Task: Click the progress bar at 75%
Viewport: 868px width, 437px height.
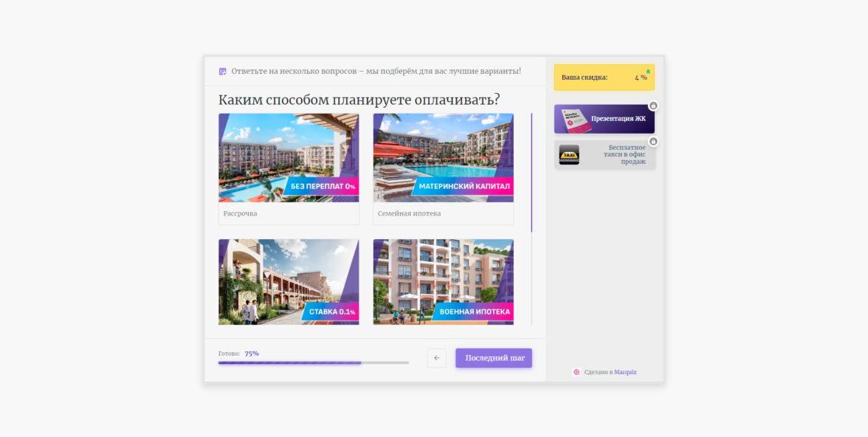Action: (x=313, y=362)
